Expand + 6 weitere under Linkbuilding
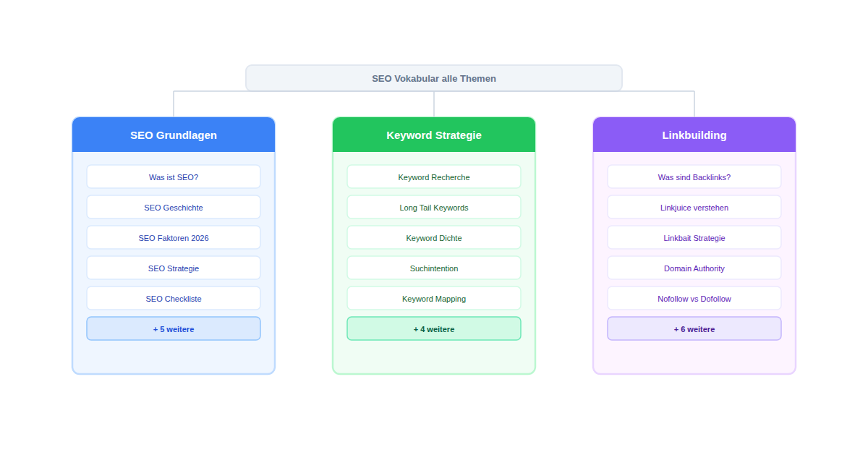 [694, 329]
